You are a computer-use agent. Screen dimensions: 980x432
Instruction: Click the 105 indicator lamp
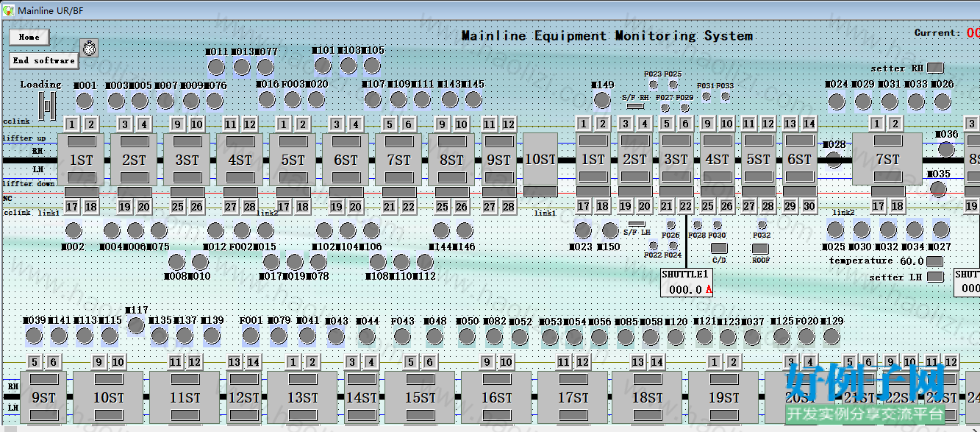tap(372, 65)
